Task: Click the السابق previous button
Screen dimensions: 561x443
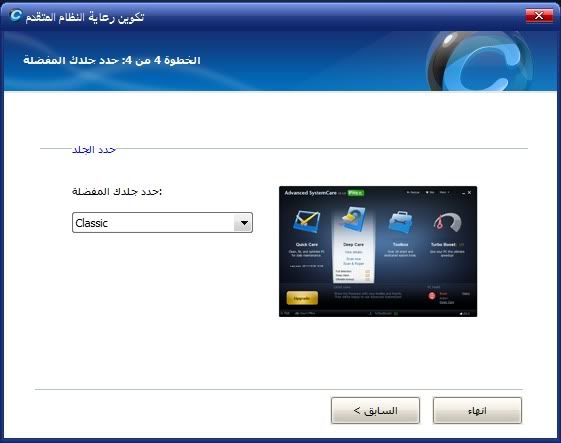Action: tap(375, 410)
